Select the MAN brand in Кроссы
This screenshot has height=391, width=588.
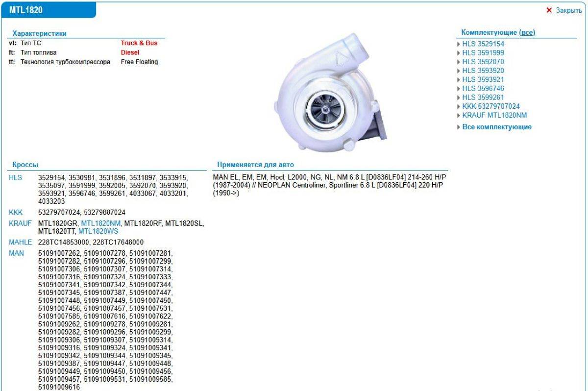pyautogui.click(x=16, y=253)
